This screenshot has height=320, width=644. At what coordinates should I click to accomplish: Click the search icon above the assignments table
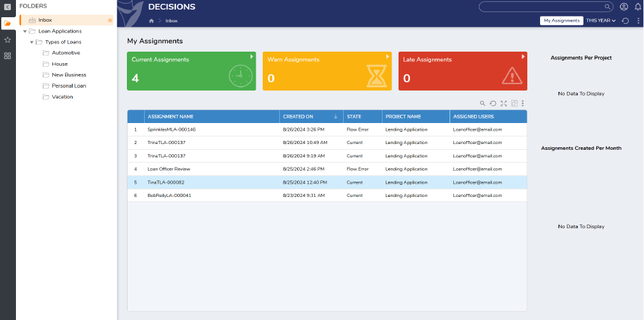pyautogui.click(x=483, y=103)
